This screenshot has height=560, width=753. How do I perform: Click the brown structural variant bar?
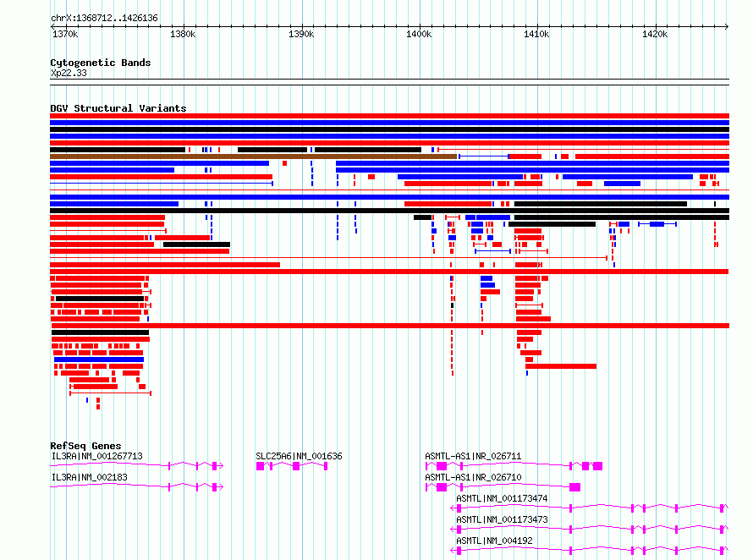click(x=253, y=156)
